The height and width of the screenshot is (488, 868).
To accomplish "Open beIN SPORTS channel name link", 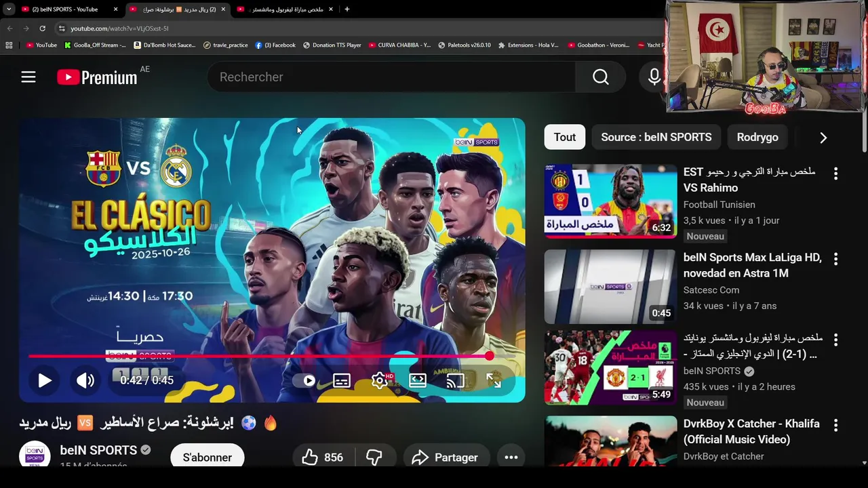I will (98, 450).
